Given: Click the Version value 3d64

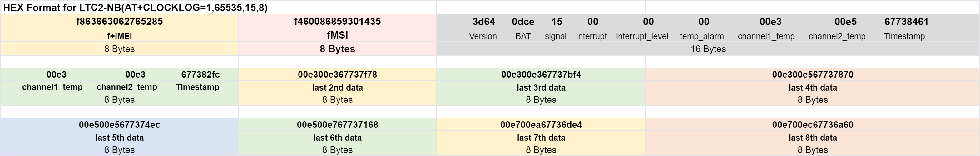Looking at the screenshot, I should (x=483, y=22).
